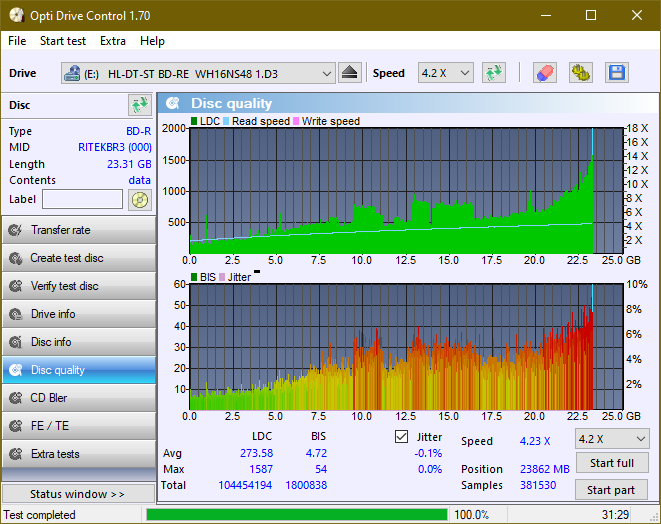Click the LDC Max value 1587
This screenshot has width=661, height=524.
(x=261, y=469)
